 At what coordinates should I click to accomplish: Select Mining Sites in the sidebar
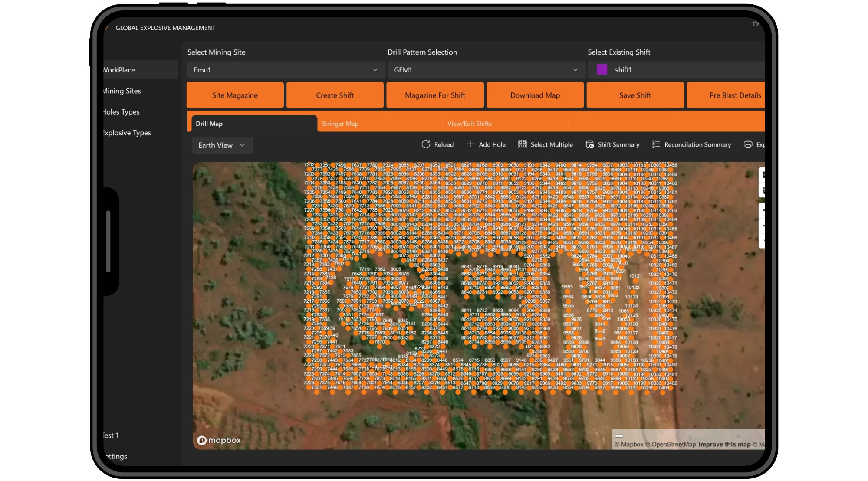pyautogui.click(x=122, y=91)
